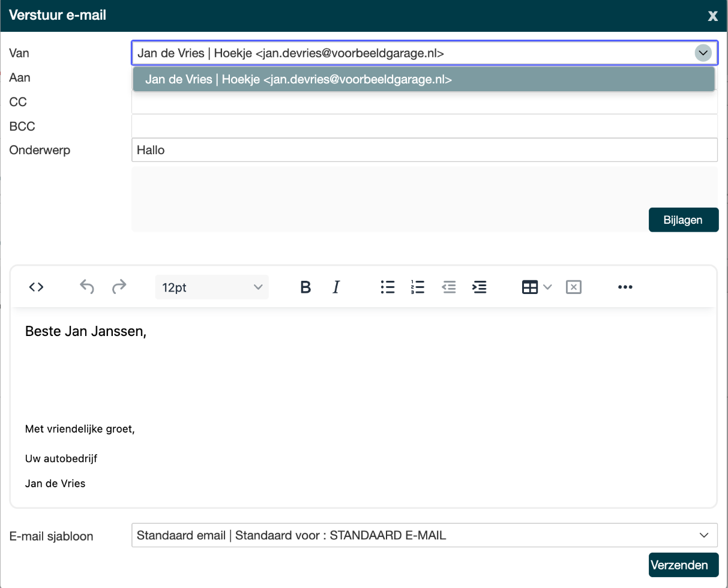Redo the last edit
Image resolution: width=728 pixels, height=588 pixels.
pyautogui.click(x=119, y=287)
